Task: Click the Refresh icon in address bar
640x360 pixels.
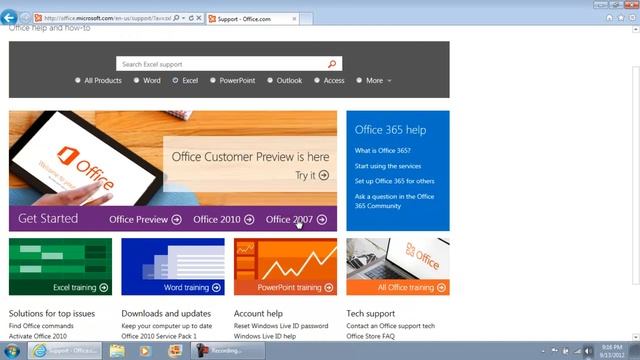Action: (x=191, y=18)
